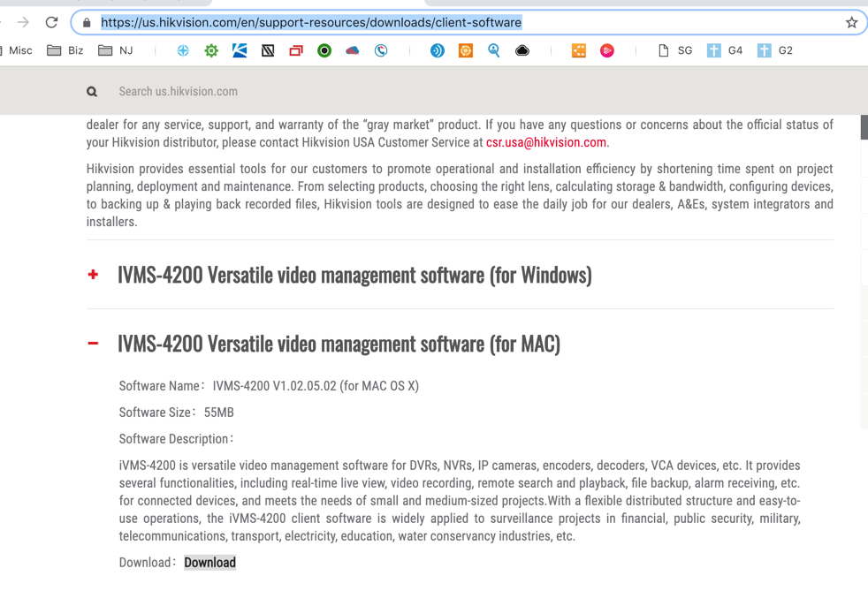Open the SG bookmark
Image resolution: width=868 pixels, height=591 pixels.
pyautogui.click(x=675, y=50)
